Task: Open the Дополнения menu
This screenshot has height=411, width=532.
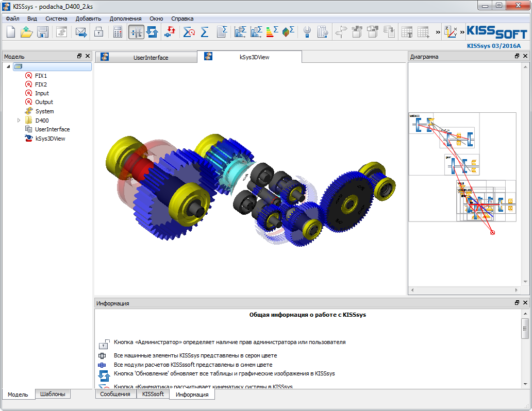Action: (x=126, y=19)
